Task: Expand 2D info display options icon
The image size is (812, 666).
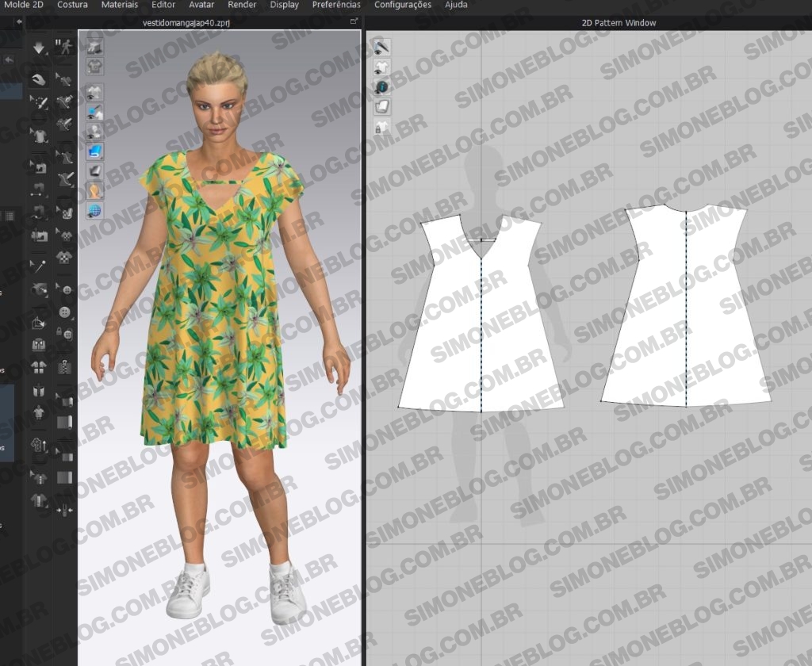Action: click(381, 86)
